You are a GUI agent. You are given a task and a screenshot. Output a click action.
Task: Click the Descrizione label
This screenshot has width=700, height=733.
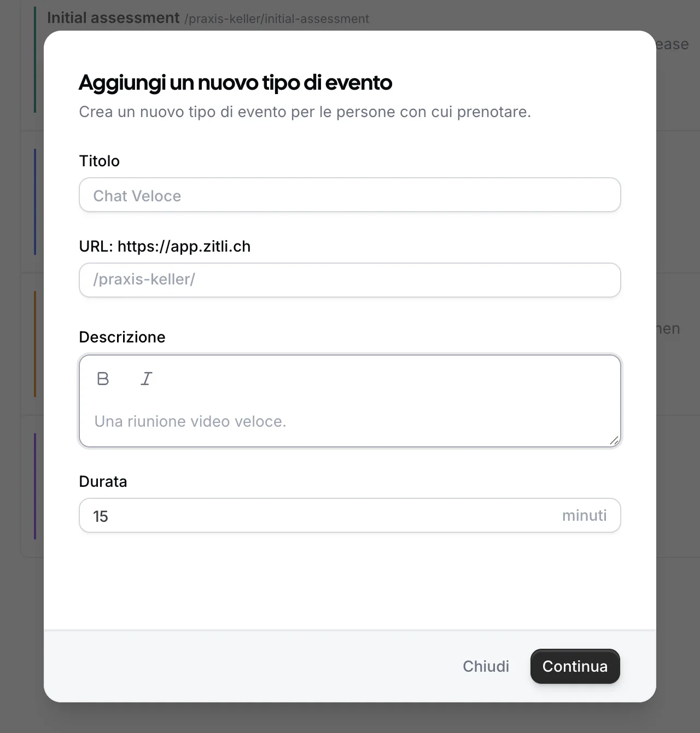coord(122,337)
